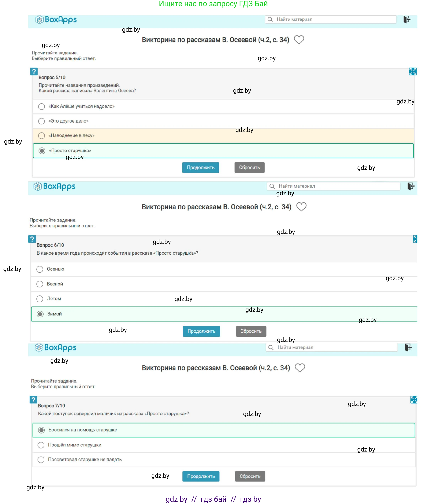Select Прошёл мимо старушки answer
This screenshot has height=504, width=427.
coord(41,445)
